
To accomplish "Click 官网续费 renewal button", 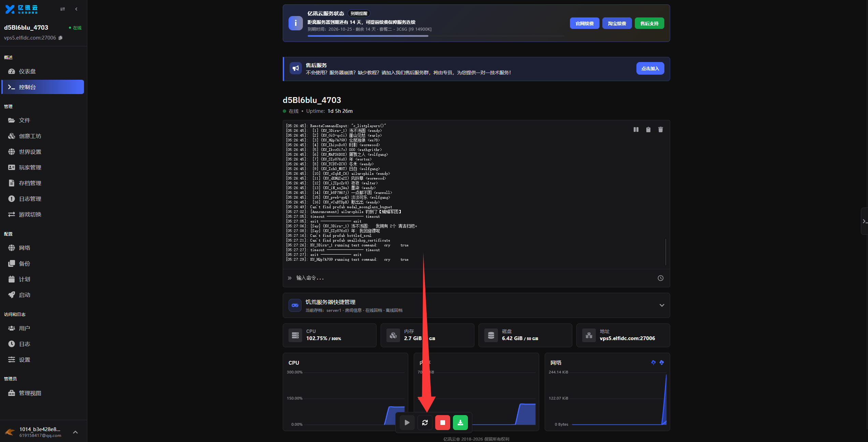I will pos(584,24).
